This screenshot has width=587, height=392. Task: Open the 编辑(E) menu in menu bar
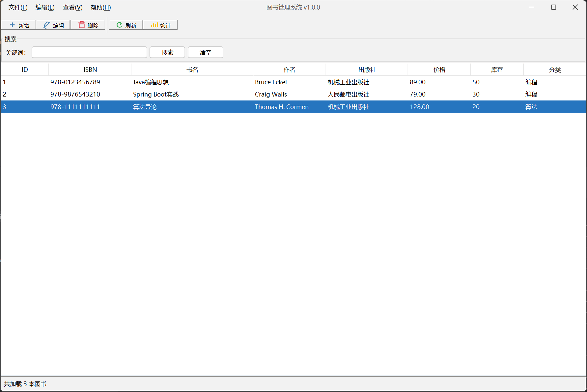point(45,7)
